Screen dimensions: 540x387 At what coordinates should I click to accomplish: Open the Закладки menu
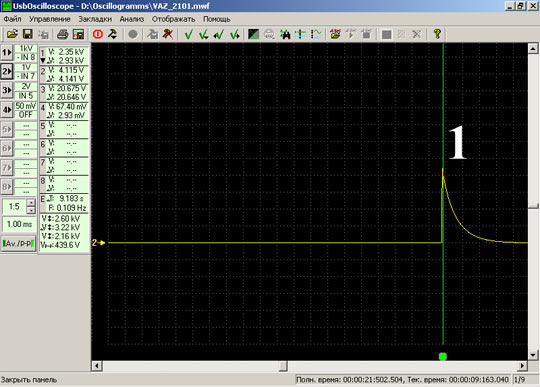[x=95, y=19]
